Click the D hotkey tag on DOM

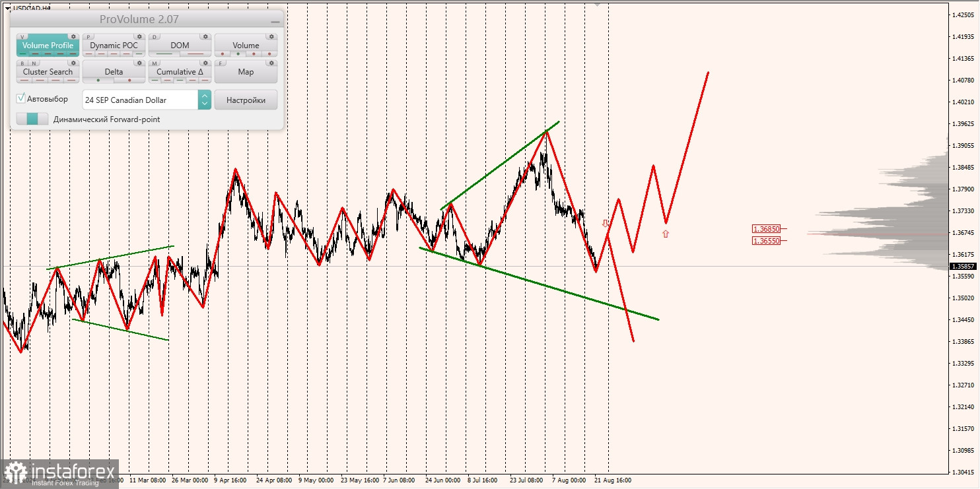(155, 37)
